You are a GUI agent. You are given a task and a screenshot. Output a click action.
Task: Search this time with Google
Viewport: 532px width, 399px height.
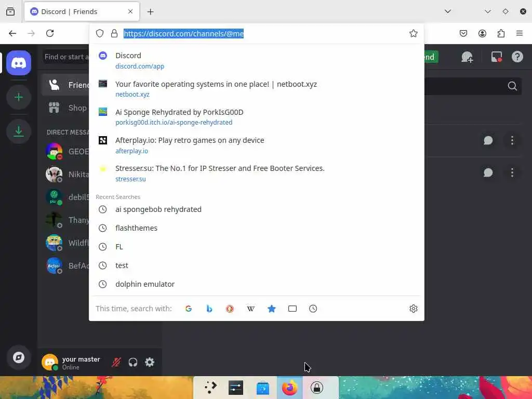(189, 309)
